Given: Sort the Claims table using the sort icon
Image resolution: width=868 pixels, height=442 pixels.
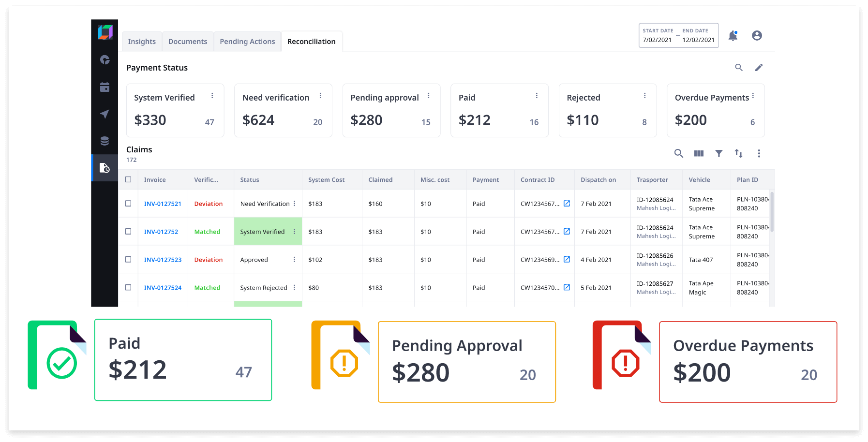Looking at the screenshot, I should tap(739, 153).
